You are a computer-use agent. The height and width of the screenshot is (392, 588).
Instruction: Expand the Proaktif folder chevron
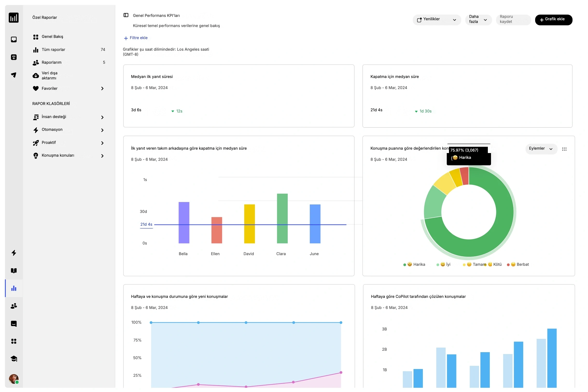click(102, 143)
